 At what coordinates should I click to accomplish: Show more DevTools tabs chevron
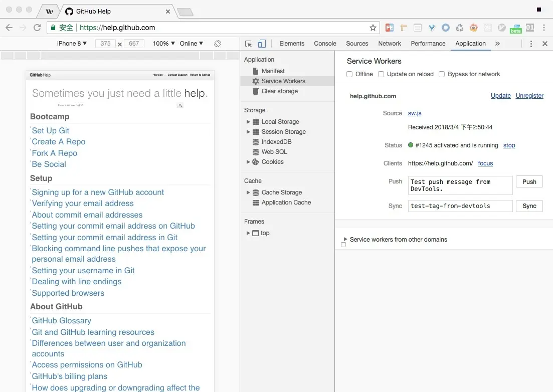tap(497, 44)
